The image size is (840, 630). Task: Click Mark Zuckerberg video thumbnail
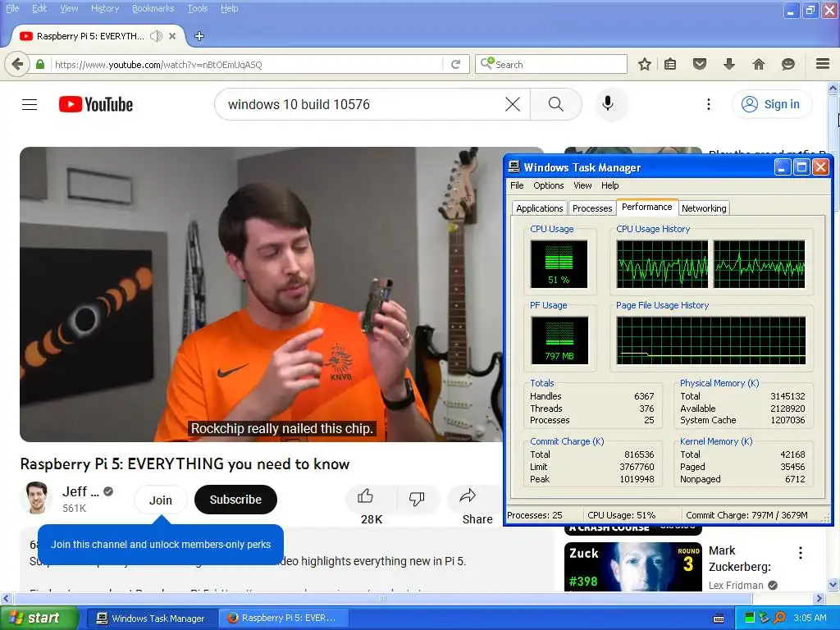pyautogui.click(x=632, y=567)
